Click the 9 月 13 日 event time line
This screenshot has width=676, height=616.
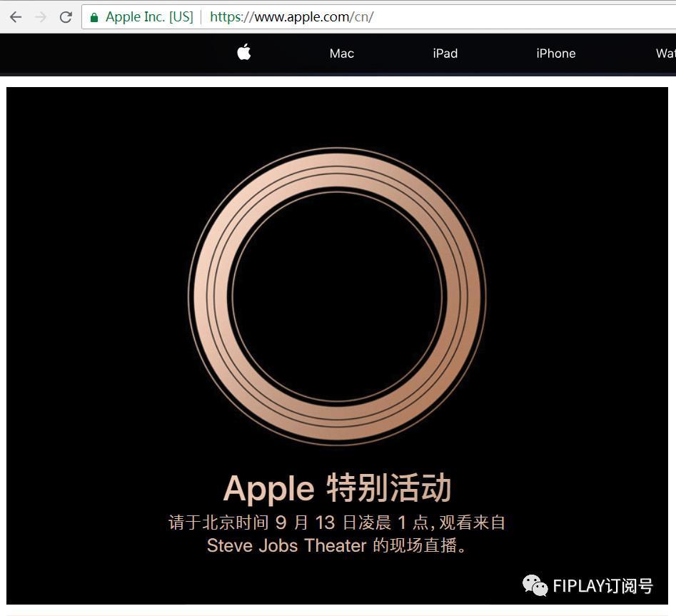(337, 522)
